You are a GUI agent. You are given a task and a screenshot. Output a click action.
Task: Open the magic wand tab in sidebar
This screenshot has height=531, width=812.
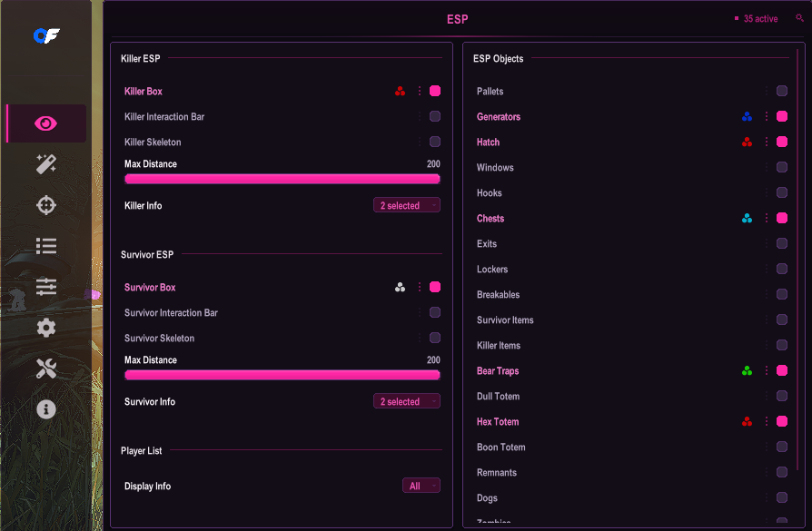[46, 164]
